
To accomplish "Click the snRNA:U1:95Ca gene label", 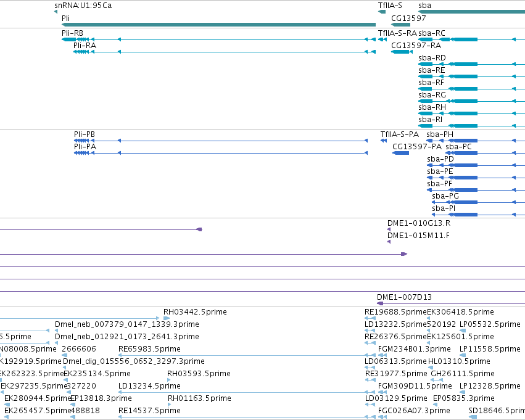I will (x=83, y=6).
